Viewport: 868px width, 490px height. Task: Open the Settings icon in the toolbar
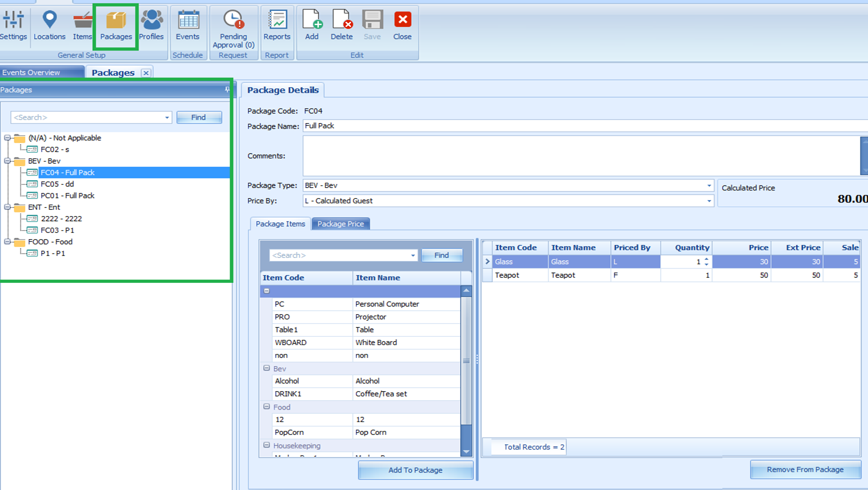13,26
